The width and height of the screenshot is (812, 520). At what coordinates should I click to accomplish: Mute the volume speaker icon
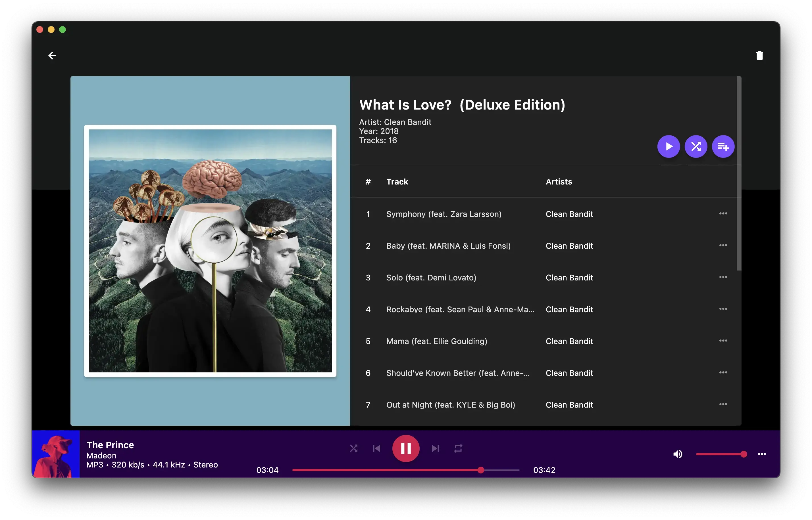click(678, 454)
